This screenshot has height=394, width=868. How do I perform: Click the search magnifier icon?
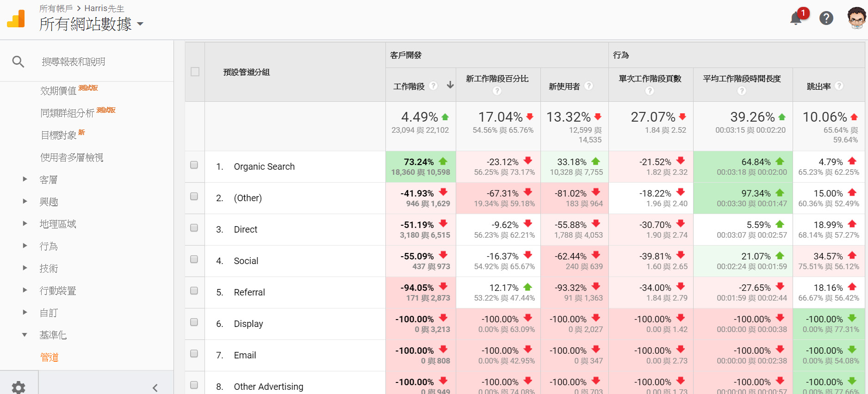click(x=18, y=62)
